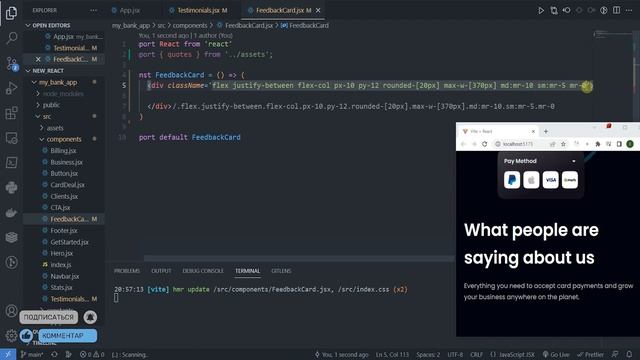Image resolution: width=640 pixels, height=360 pixels.
Task: Click the browser extensions puzzle icon
Action: [598, 144]
